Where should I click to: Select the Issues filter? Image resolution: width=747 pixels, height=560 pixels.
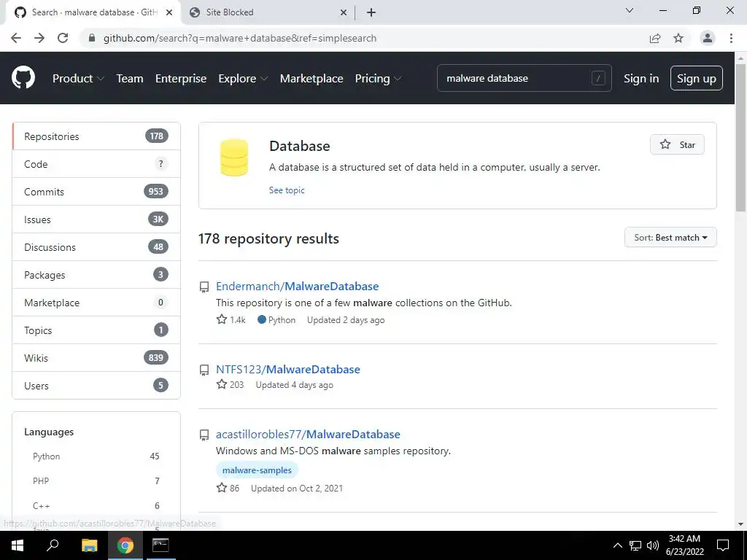96,219
